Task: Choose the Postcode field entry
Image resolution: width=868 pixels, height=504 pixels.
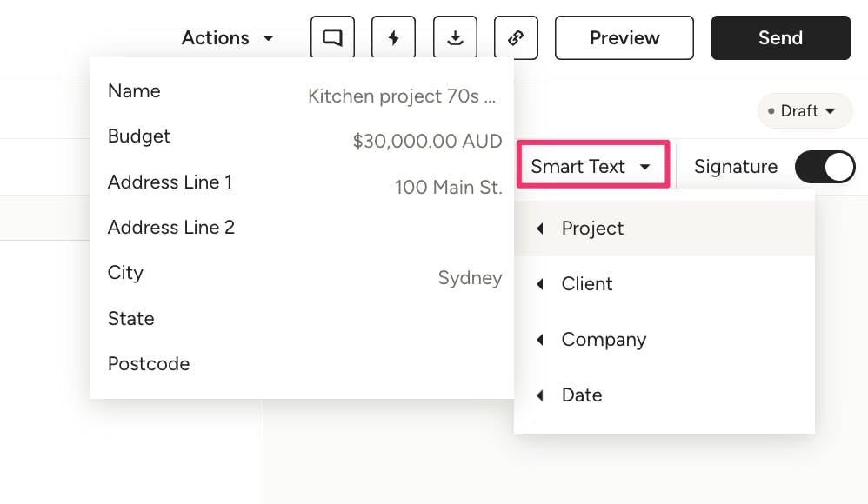Action: (x=303, y=363)
